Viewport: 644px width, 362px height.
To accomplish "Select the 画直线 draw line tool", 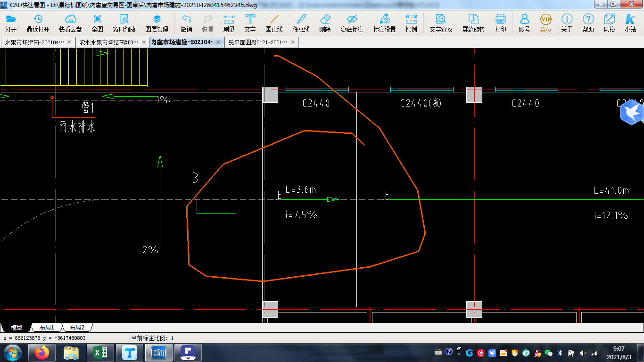I will (x=274, y=23).
